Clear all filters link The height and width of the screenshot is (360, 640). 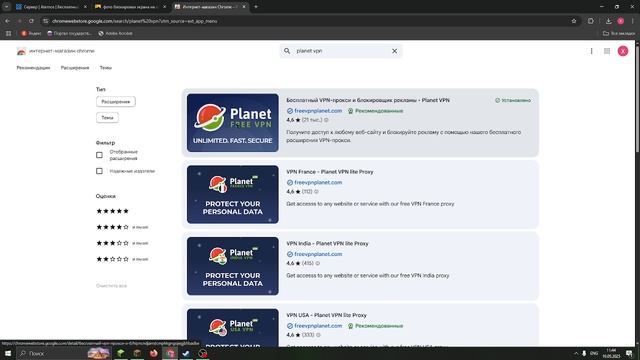(x=111, y=286)
